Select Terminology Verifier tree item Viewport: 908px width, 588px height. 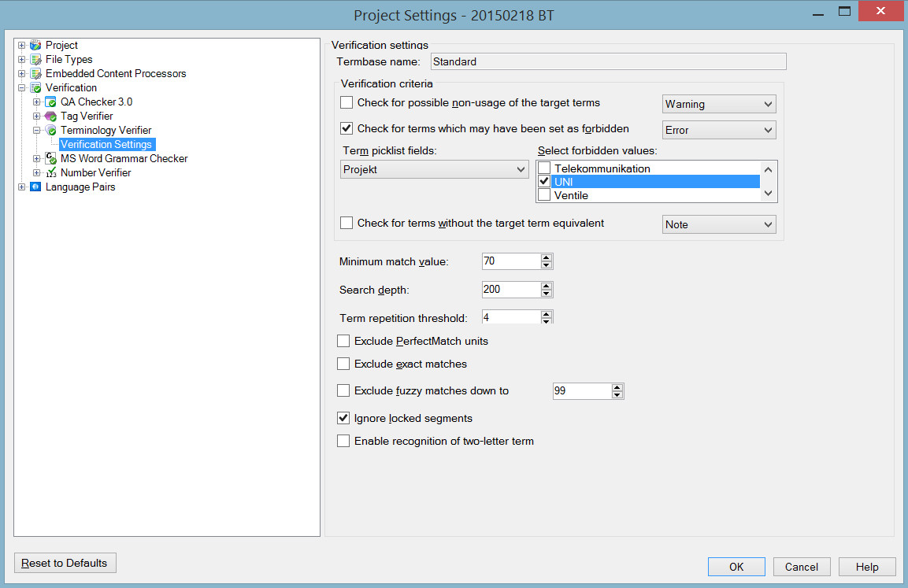[106, 130]
